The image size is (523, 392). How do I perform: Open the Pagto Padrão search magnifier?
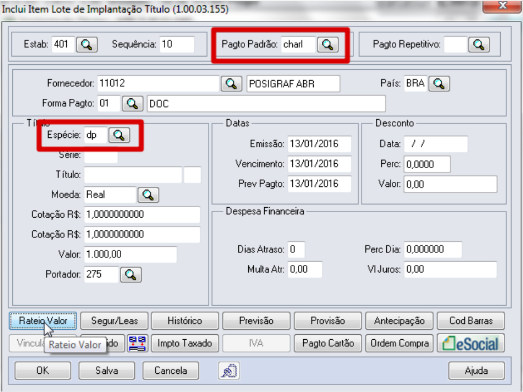click(328, 45)
